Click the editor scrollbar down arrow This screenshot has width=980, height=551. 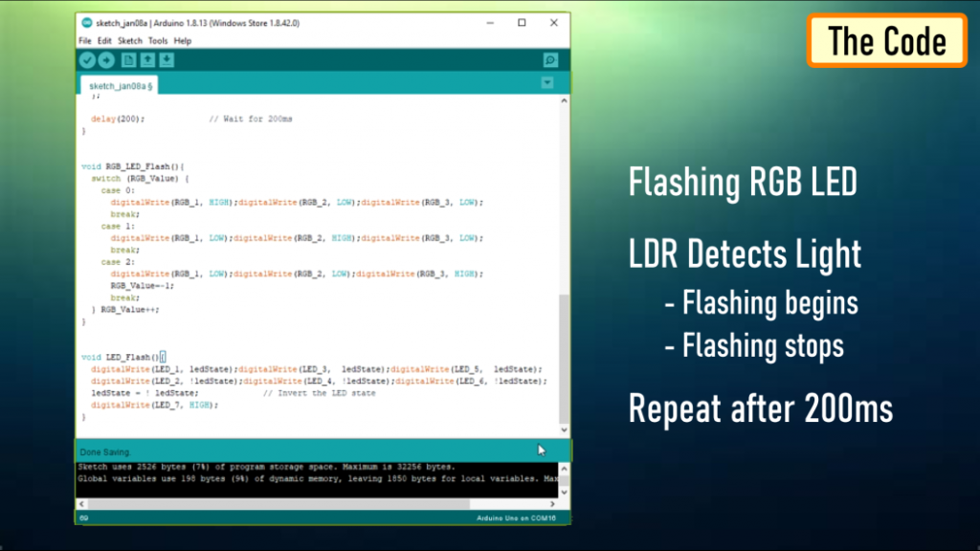click(564, 430)
